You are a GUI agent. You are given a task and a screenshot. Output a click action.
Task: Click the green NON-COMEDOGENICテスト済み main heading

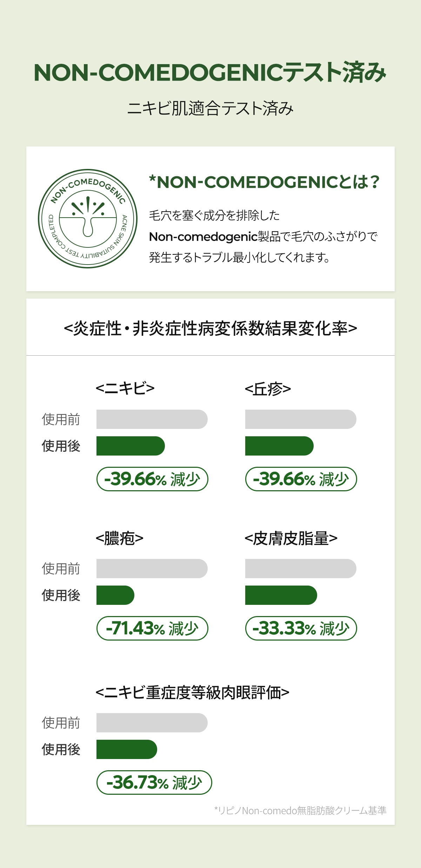tap(210, 73)
